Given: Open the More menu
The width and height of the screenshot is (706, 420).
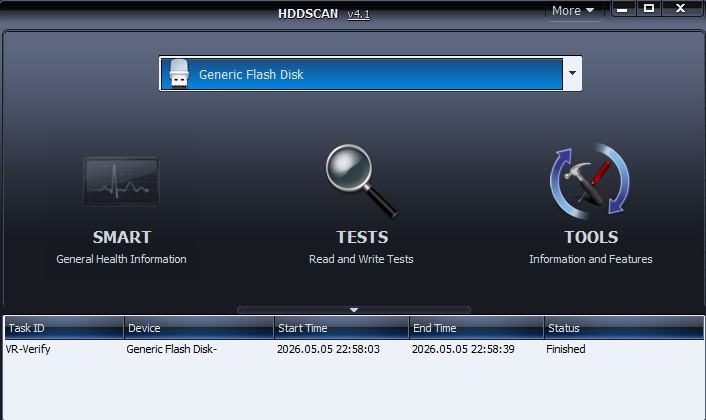Looking at the screenshot, I should click(x=573, y=10).
